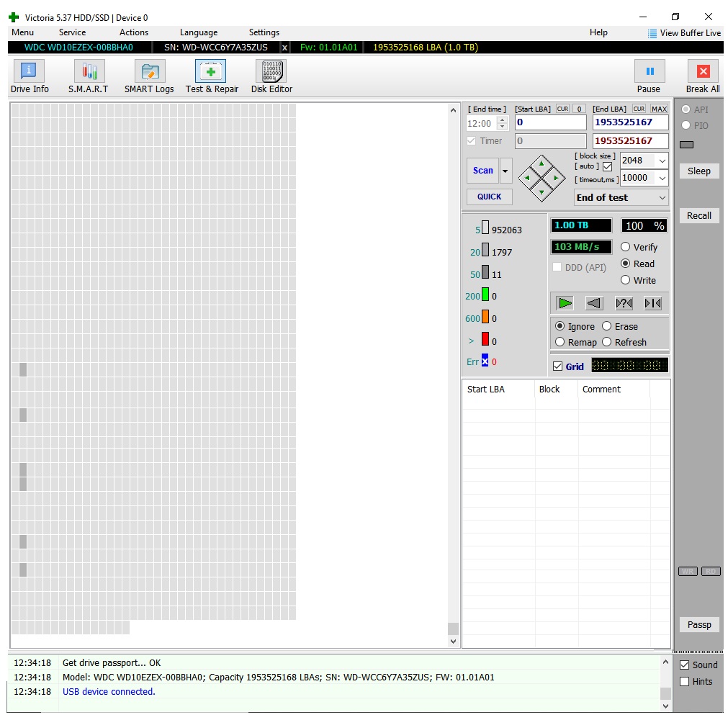Click the up arrow on navigation diamond

541,164
